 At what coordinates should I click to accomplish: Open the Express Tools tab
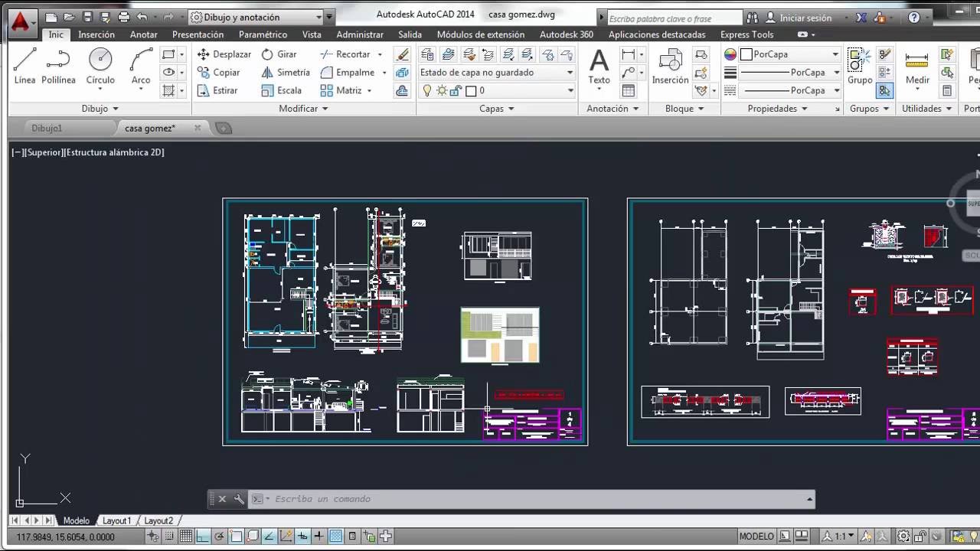(x=747, y=34)
